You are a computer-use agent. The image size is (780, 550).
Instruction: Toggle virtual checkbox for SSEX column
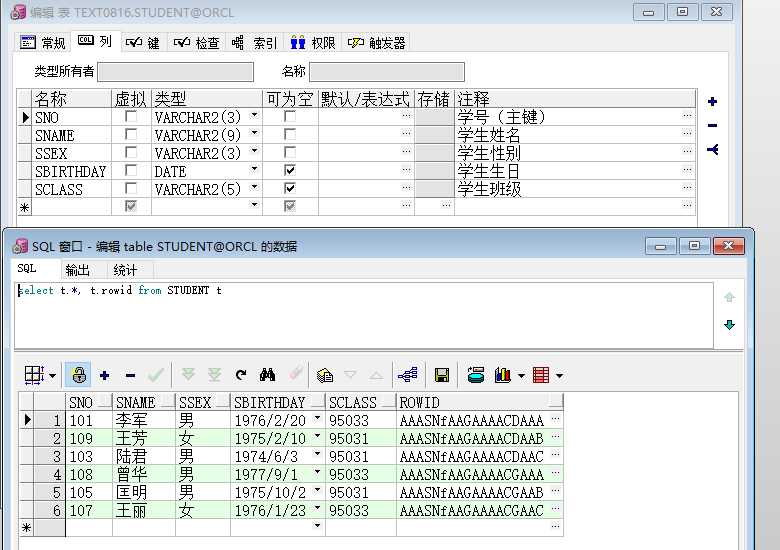coord(131,152)
